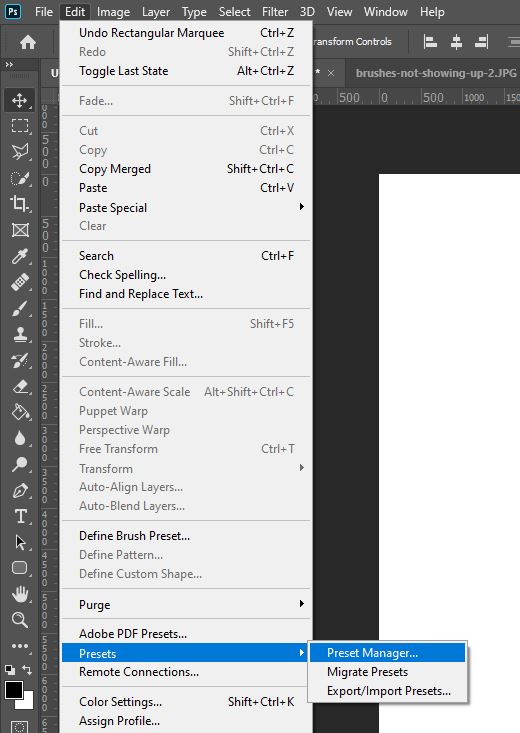
Task: Select the Polygonal Lasso tool
Action: click(x=20, y=152)
